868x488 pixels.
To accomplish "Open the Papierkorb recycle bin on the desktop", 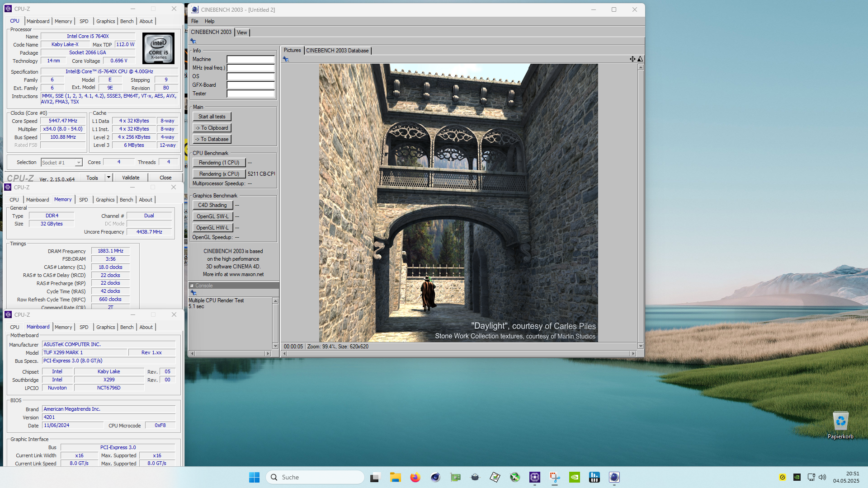I will pos(840,425).
